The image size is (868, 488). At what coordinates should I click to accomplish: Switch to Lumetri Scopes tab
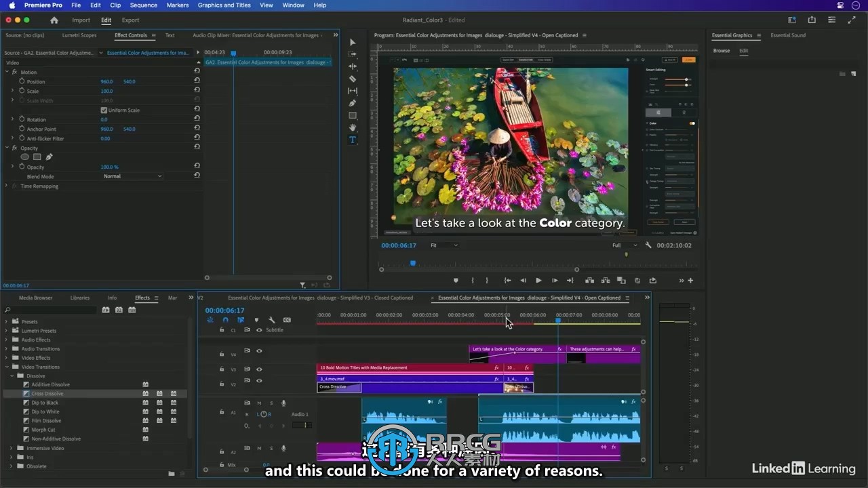point(79,35)
